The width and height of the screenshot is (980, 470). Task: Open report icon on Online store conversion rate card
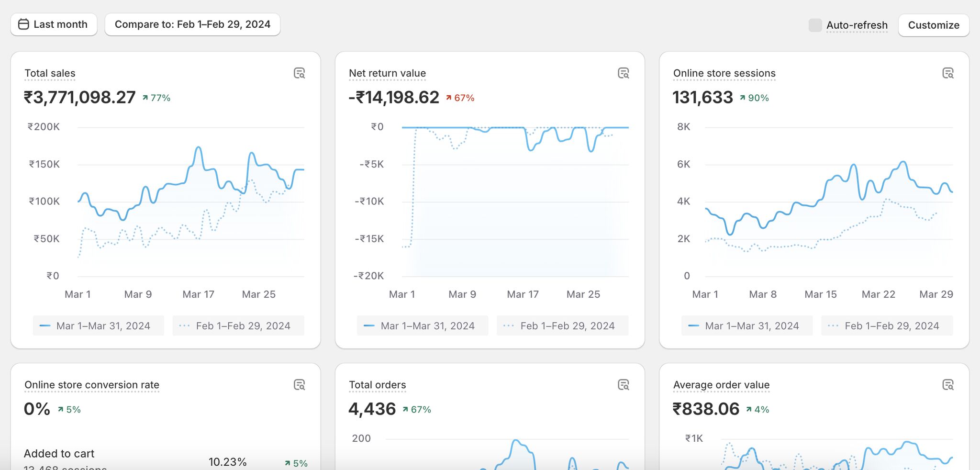[299, 385]
